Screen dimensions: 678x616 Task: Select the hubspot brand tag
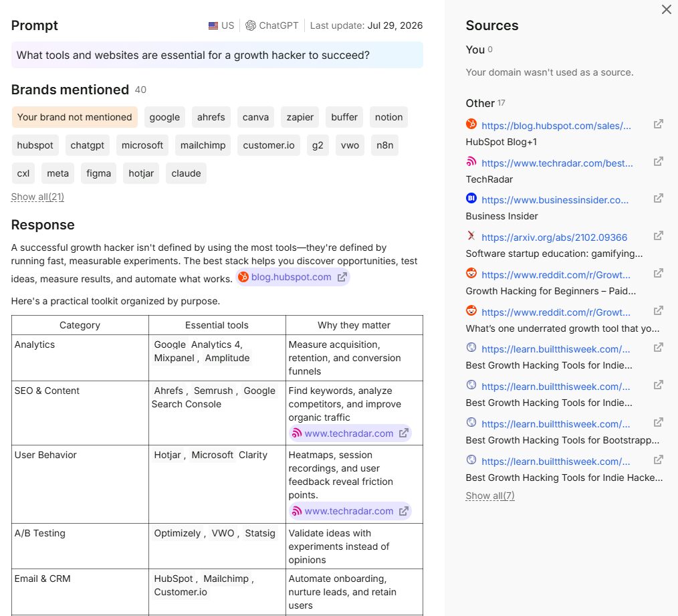(35, 145)
